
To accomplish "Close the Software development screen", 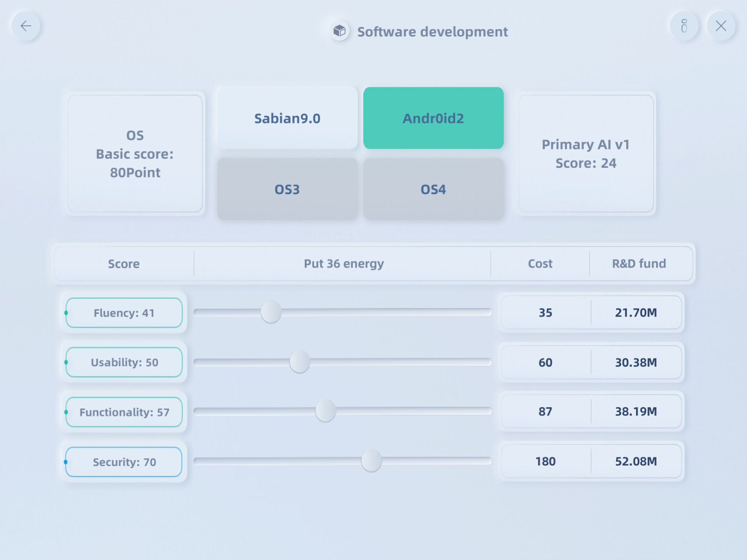I will 721,26.
